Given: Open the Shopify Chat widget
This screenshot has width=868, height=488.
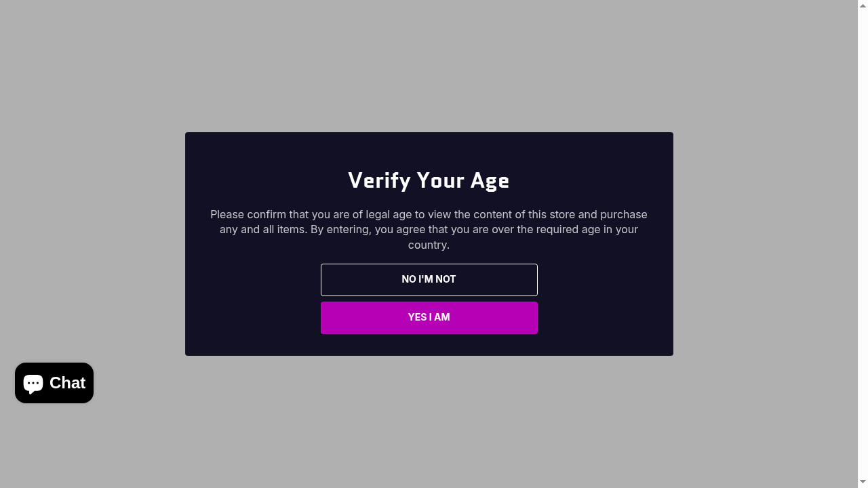Looking at the screenshot, I should click(54, 383).
